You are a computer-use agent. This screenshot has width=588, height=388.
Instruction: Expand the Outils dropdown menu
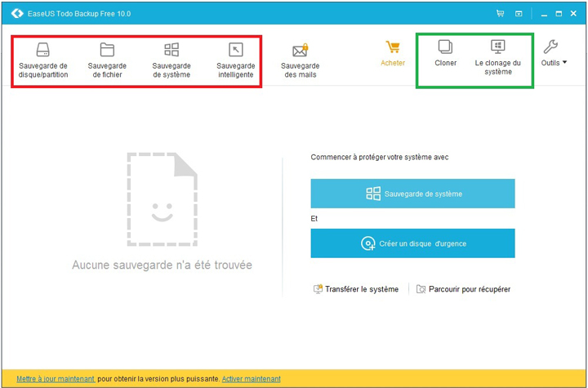[553, 54]
